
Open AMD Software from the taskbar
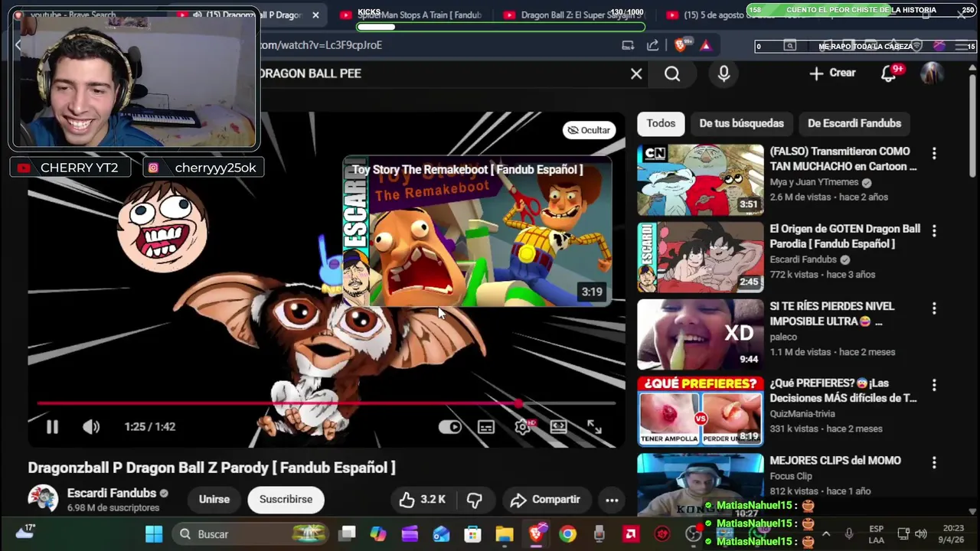[631, 534]
